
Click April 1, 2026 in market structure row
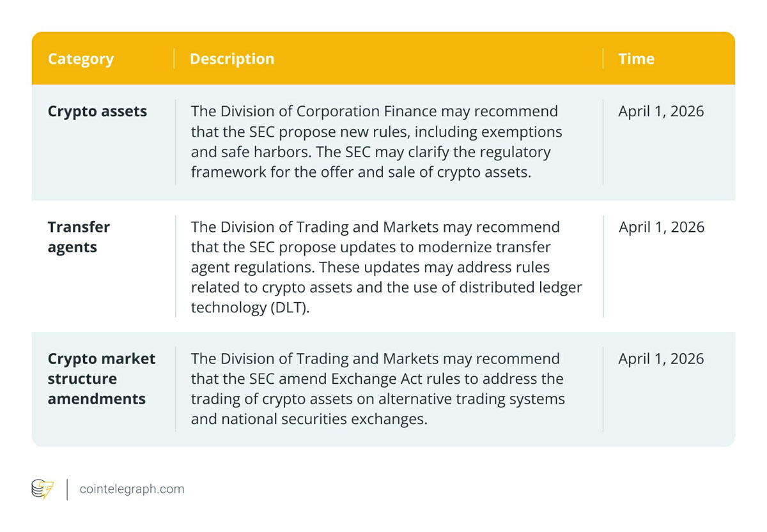tap(661, 359)
